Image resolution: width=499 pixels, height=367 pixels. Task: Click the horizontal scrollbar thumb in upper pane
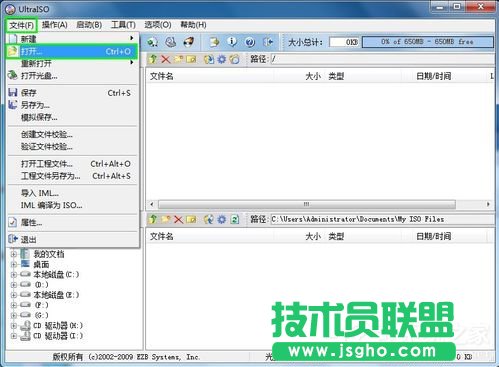pos(307,204)
